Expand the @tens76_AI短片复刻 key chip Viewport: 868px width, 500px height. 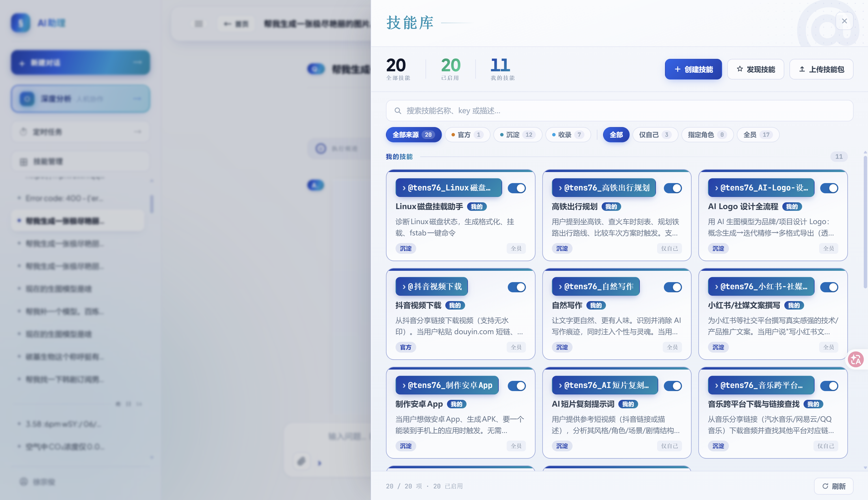coord(604,385)
